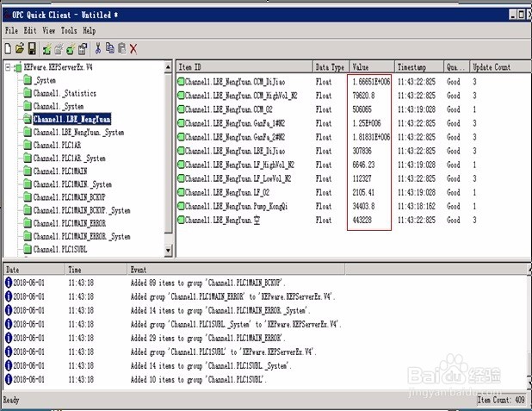532x411 pixels.
Task: Click value 79620.8
Action: 363,96
